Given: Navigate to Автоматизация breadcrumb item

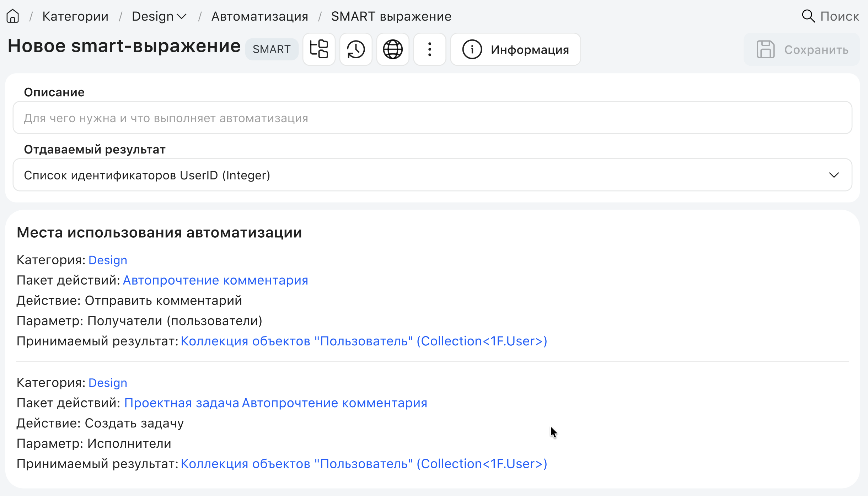Looking at the screenshot, I should pyautogui.click(x=260, y=16).
